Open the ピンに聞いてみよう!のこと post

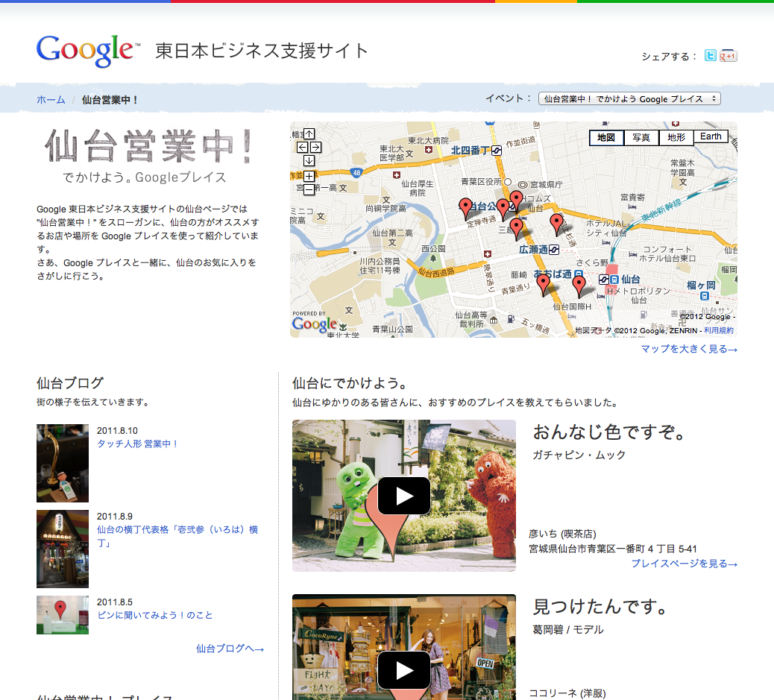pos(154,615)
